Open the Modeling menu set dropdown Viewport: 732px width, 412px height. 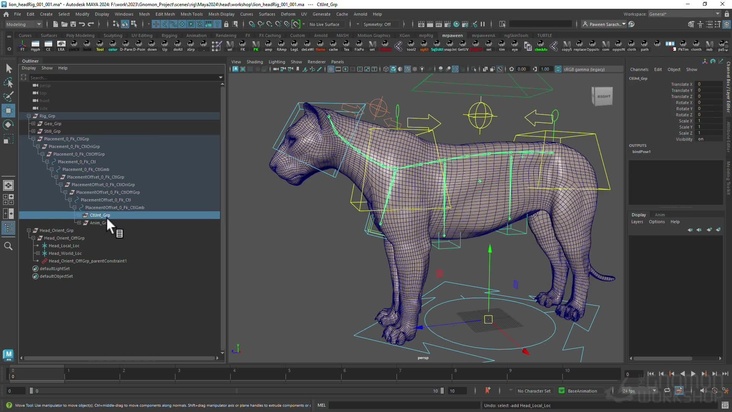click(x=22, y=24)
